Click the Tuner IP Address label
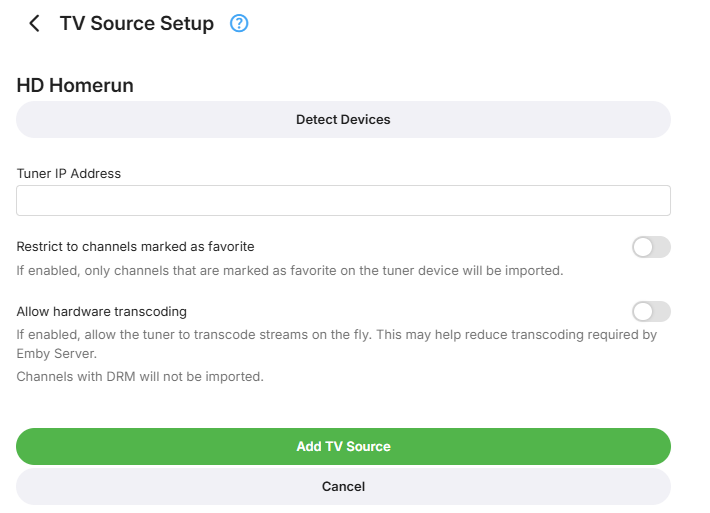 69,174
